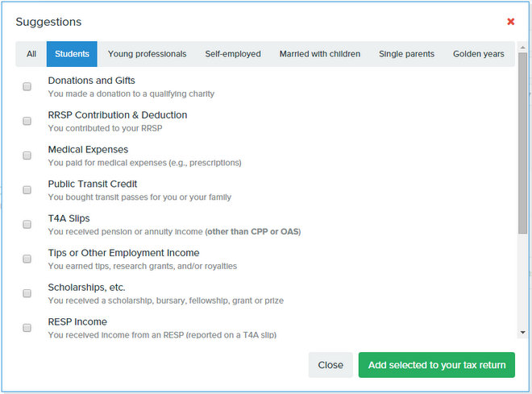This screenshot has width=532, height=394.
Task: Check the T4A Slips option
Action: click(x=27, y=225)
